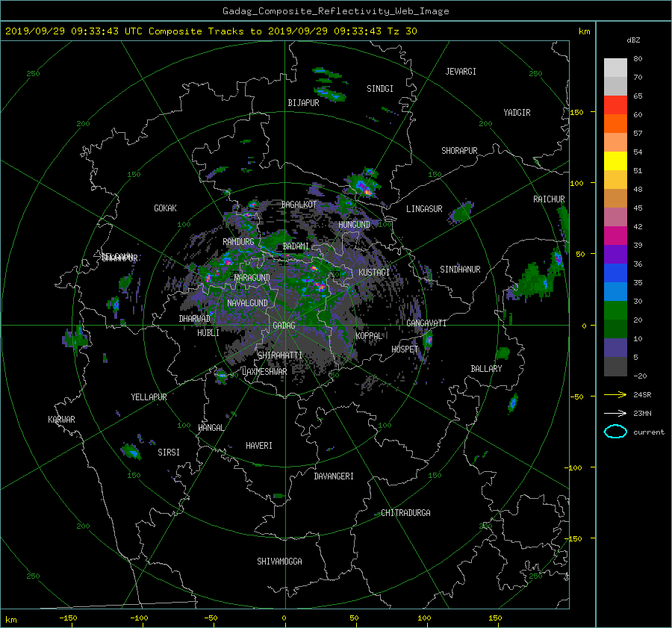Select the 'NARAGUND' town label
Viewport: 672px width, 628px height.
click(252, 278)
